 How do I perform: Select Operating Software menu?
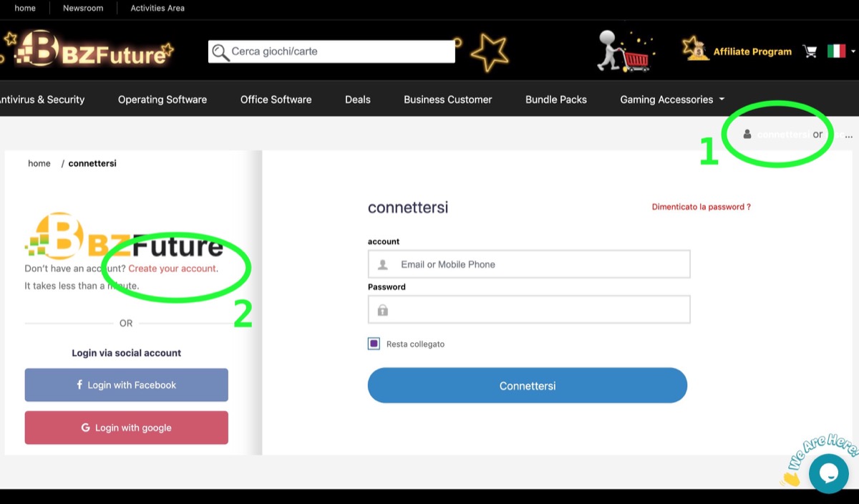click(162, 100)
